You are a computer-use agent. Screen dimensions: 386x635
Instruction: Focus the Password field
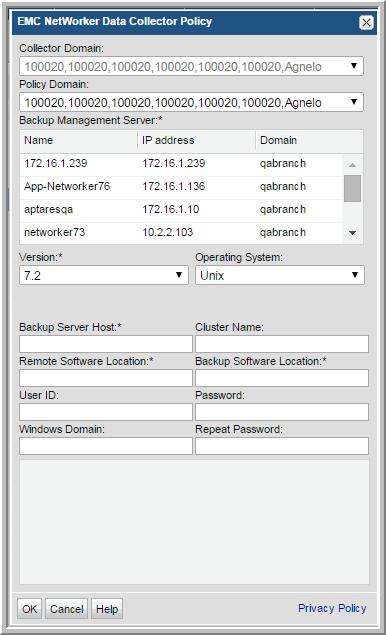[x=282, y=412]
